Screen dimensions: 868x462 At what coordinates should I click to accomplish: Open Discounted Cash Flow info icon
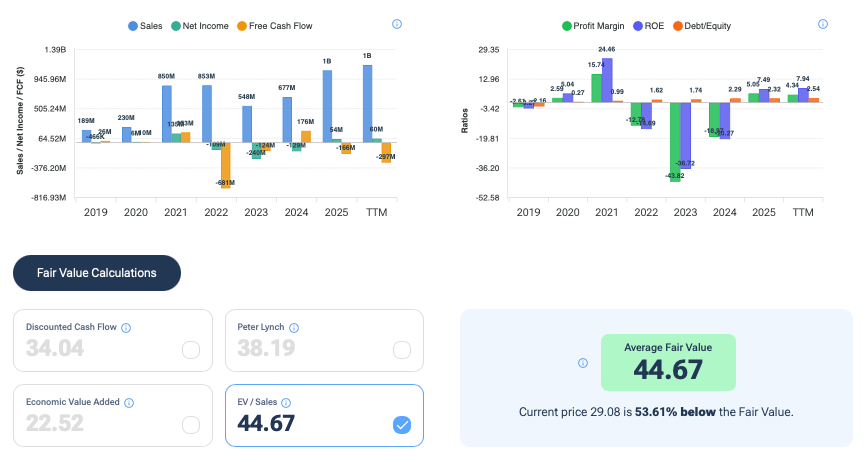(126, 328)
